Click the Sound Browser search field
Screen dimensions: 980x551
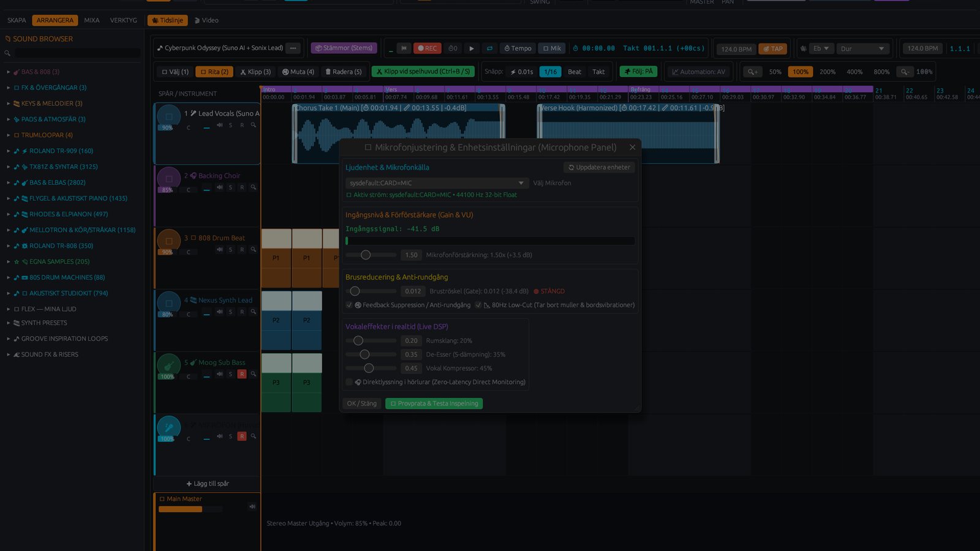point(77,53)
